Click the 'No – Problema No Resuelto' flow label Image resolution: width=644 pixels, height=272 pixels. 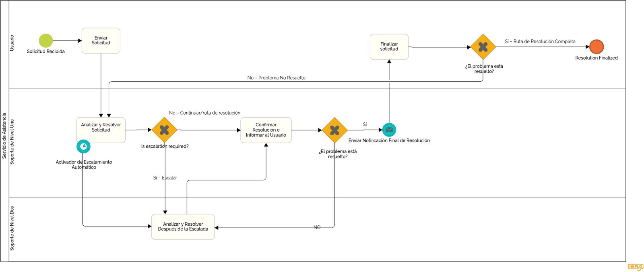277,78
